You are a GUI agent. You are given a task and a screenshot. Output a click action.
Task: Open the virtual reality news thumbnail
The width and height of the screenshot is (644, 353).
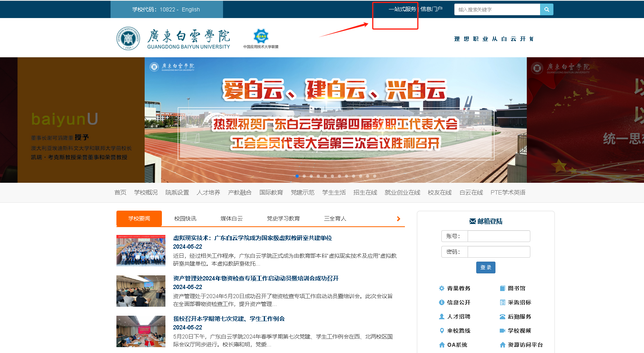(141, 251)
